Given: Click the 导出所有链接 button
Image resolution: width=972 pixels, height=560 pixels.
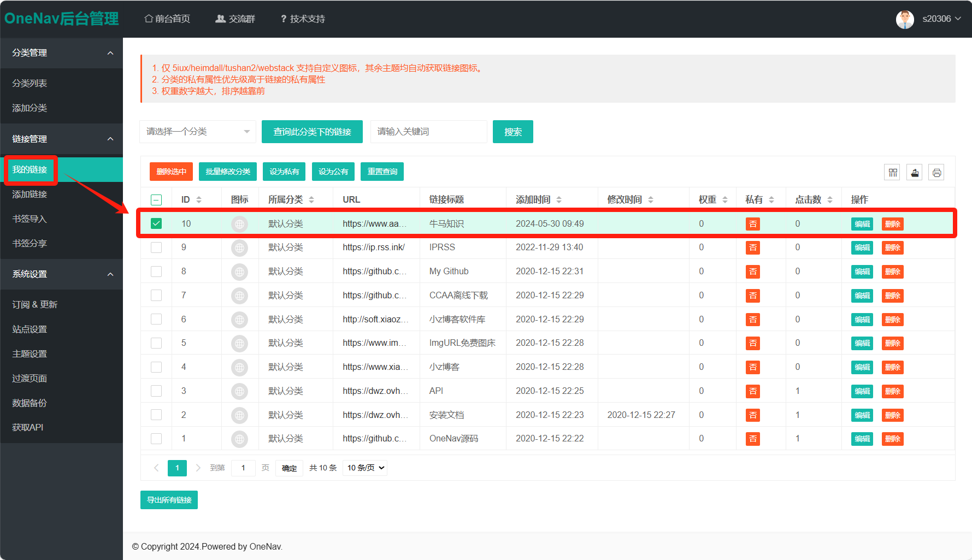Looking at the screenshot, I should pyautogui.click(x=169, y=500).
